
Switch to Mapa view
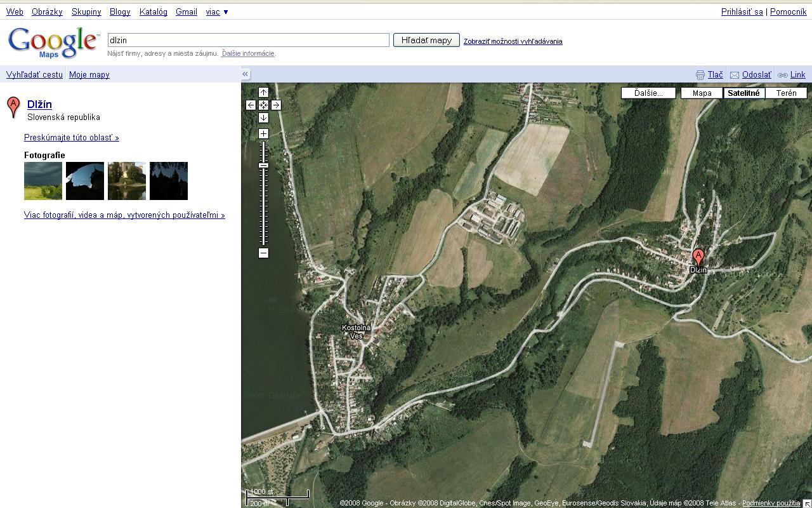coord(702,93)
